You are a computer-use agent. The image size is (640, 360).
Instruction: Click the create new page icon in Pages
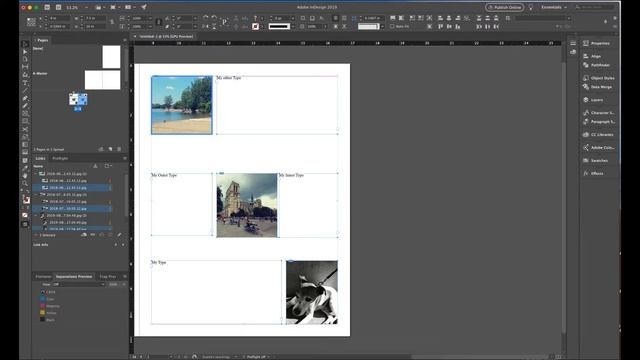(x=110, y=149)
